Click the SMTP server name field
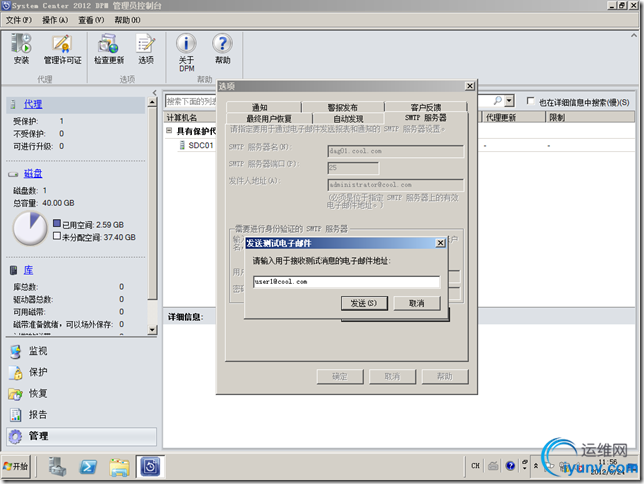644x484 pixels. tap(396, 151)
